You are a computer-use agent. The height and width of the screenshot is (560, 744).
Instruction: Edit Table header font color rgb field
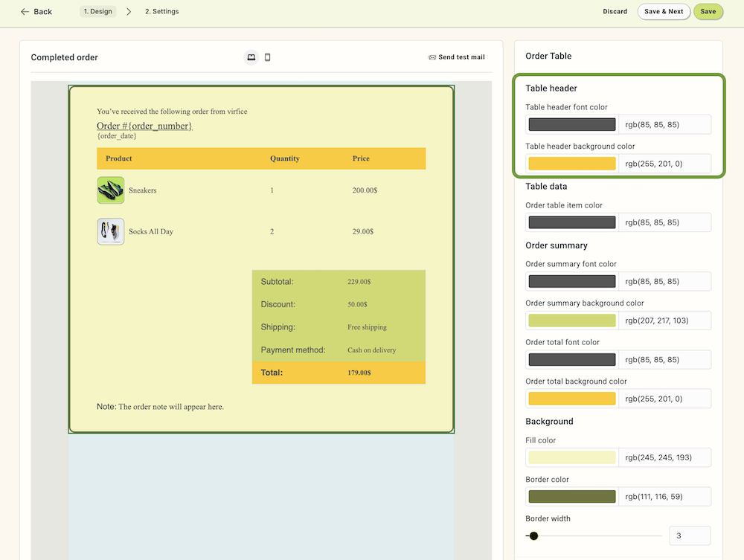(664, 125)
